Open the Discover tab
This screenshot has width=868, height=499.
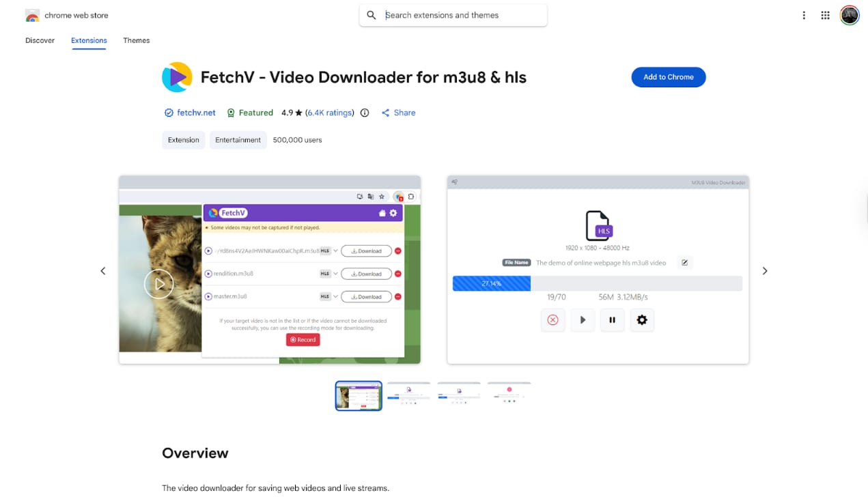[x=40, y=40]
